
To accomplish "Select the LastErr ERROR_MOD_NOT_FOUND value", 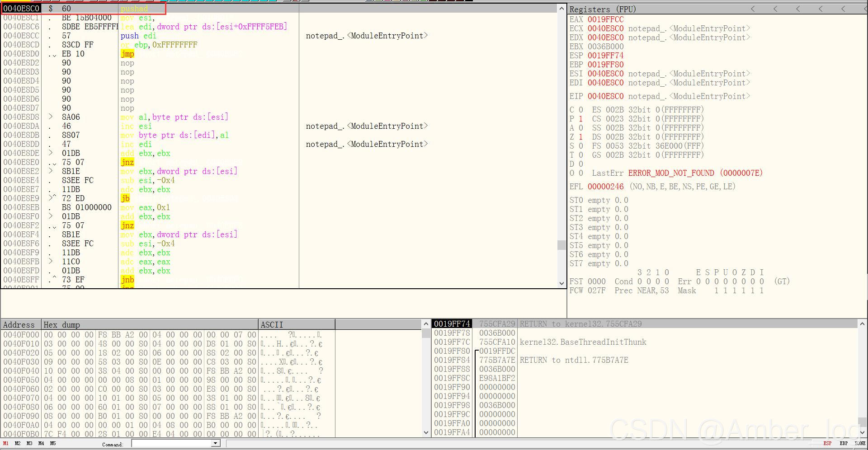I will point(695,173).
